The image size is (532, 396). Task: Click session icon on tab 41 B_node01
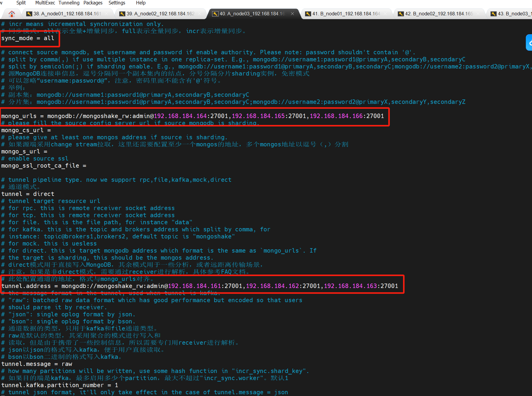point(308,14)
